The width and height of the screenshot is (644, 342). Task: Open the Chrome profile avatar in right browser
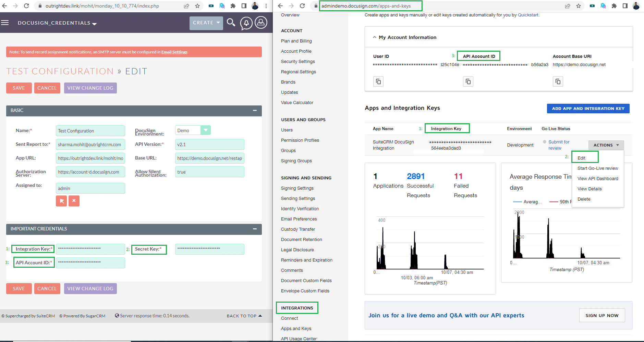click(636, 6)
